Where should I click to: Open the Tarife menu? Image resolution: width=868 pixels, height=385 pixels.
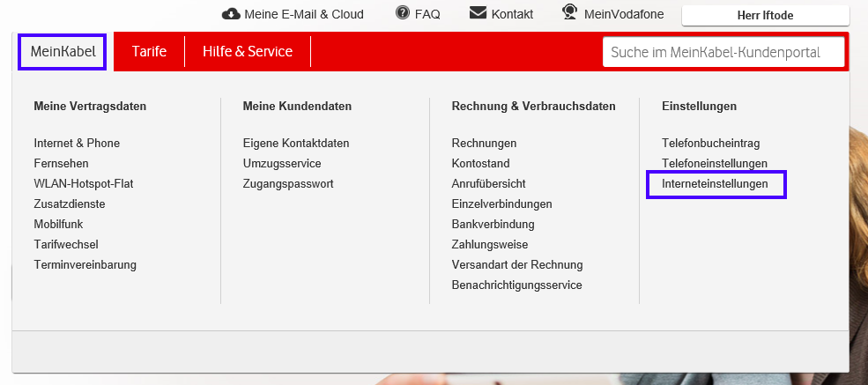(x=150, y=51)
